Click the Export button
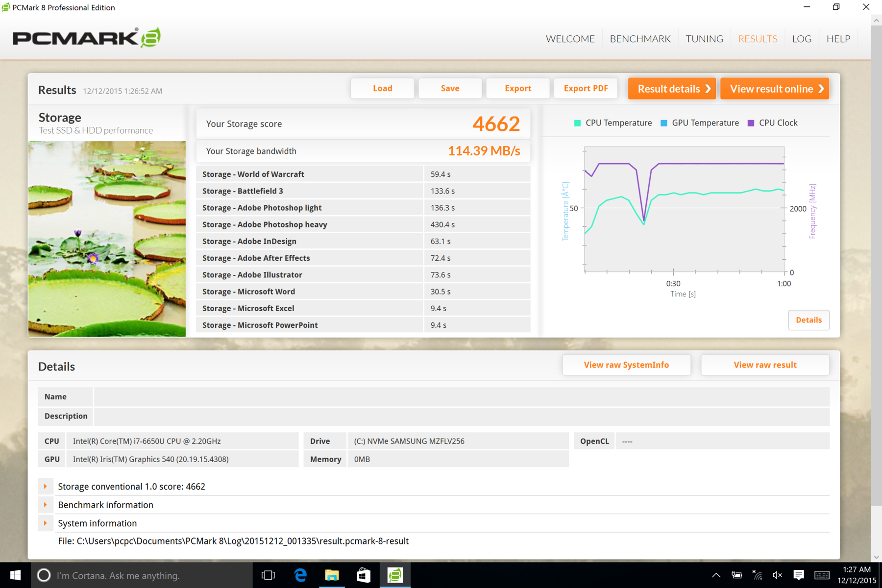This screenshot has width=882, height=588. [x=518, y=88]
